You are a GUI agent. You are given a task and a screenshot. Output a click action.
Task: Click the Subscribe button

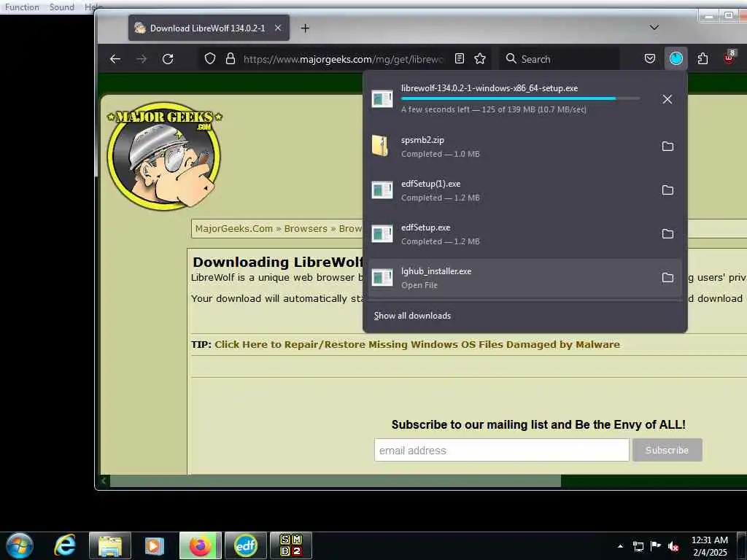point(667,450)
